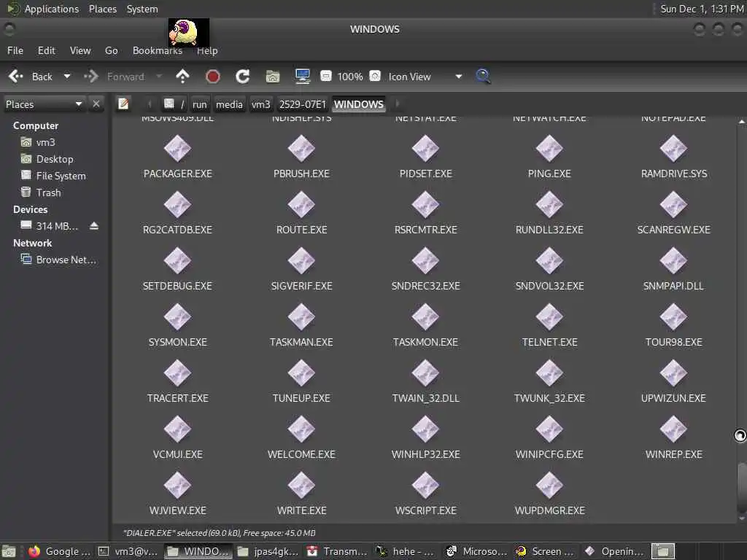Open the System panel menu

pyautogui.click(x=142, y=9)
